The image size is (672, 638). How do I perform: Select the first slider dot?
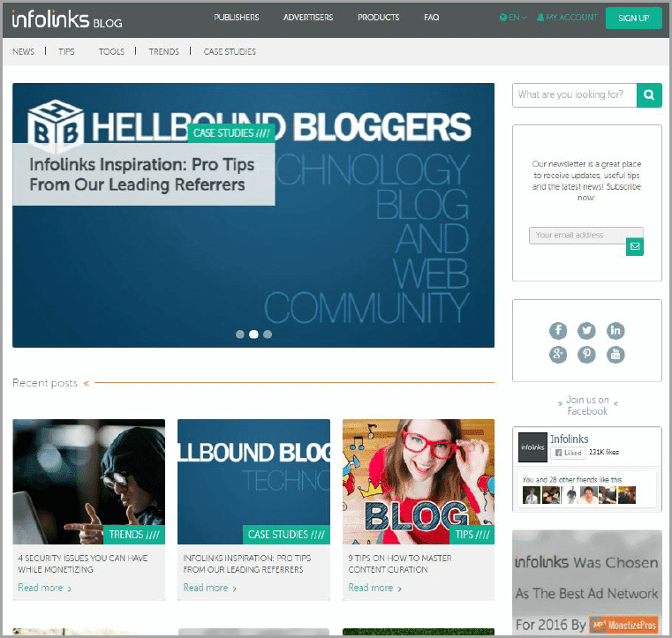[240, 334]
